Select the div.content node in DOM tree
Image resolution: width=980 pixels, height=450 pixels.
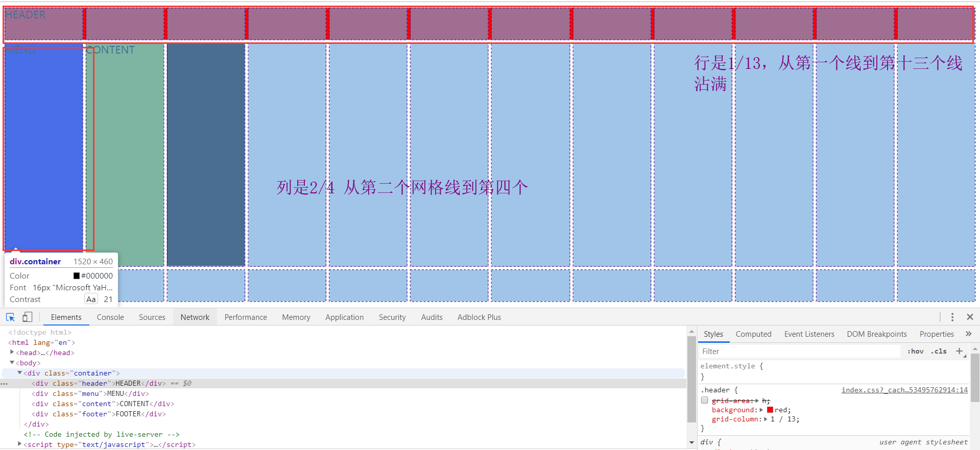coord(102,404)
